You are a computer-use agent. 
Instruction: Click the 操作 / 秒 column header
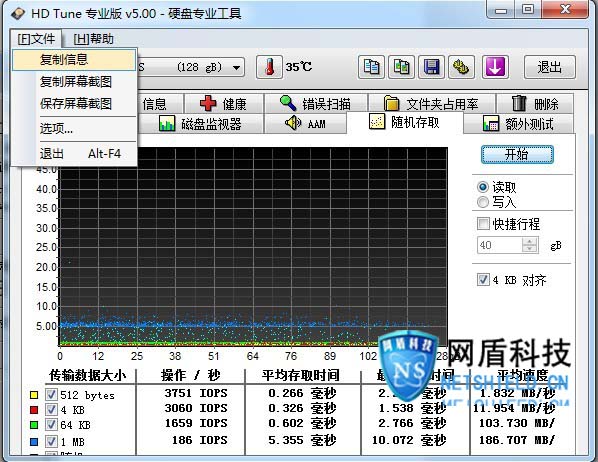pyautogui.click(x=191, y=375)
